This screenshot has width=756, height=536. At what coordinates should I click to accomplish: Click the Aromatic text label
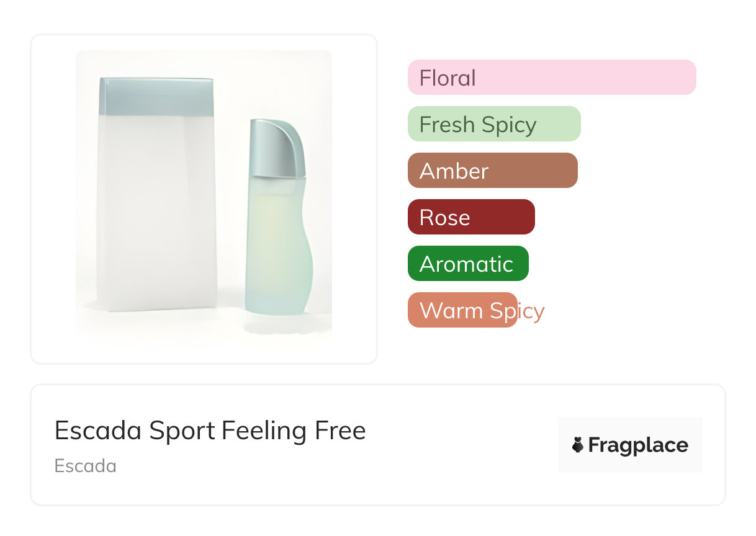(x=466, y=264)
